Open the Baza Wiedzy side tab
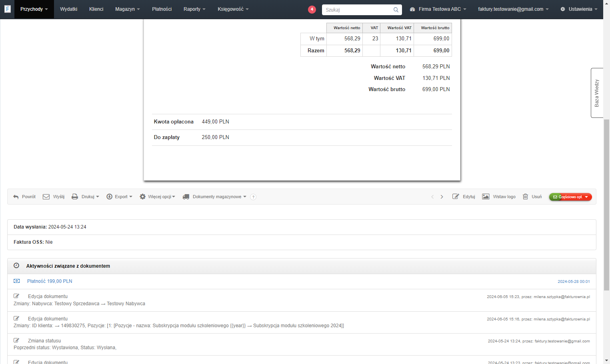This screenshot has height=364, width=610. 597,93
